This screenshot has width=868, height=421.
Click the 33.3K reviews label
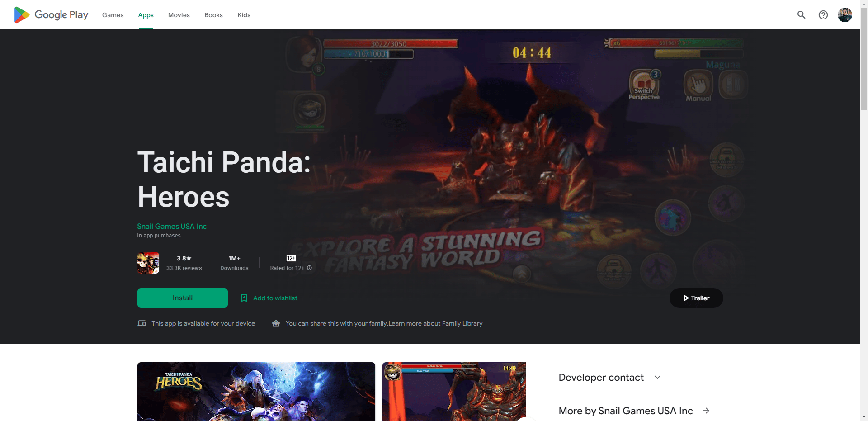coord(184,268)
